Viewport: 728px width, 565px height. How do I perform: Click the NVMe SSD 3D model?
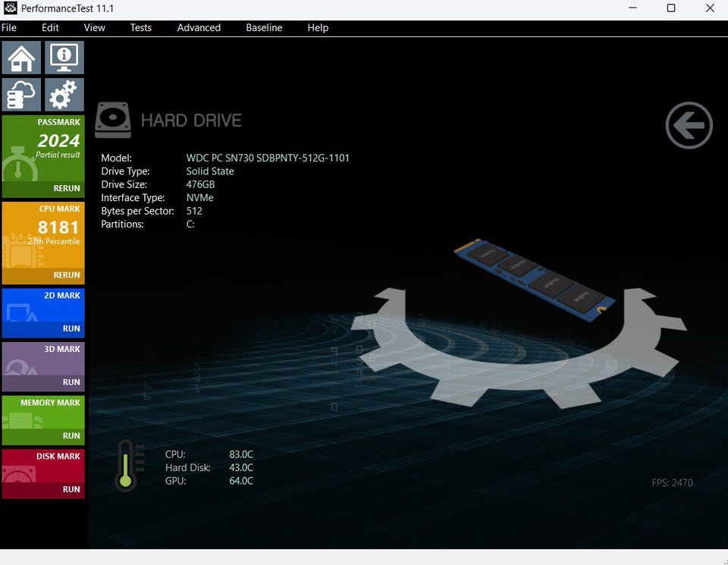pyautogui.click(x=535, y=280)
